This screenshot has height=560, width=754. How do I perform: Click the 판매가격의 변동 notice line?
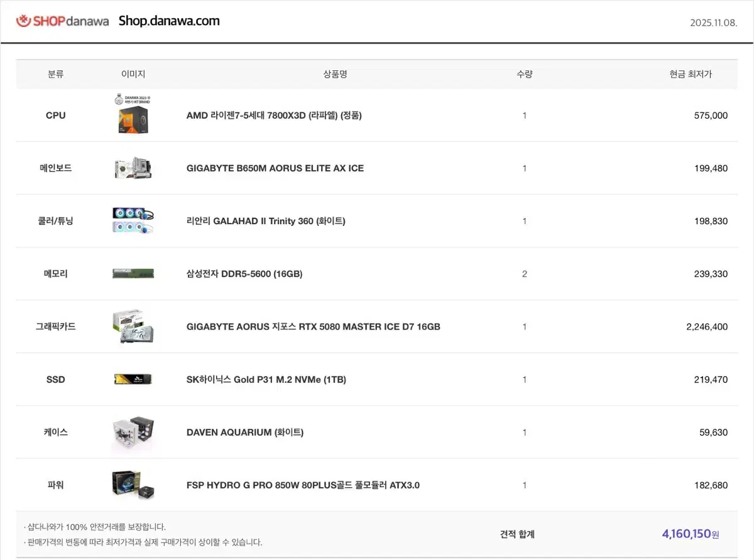click(143, 542)
